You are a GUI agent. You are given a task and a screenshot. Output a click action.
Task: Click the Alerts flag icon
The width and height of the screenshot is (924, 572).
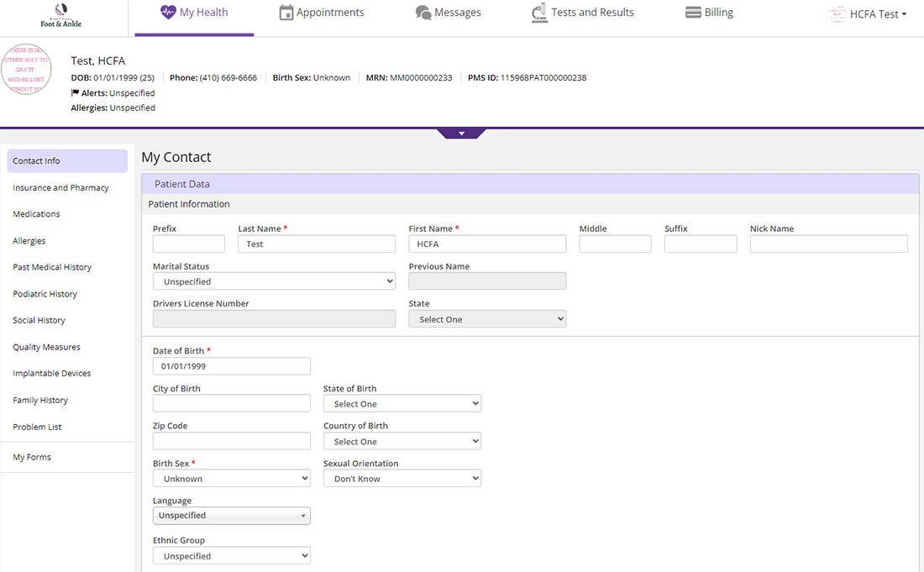[x=74, y=92]
